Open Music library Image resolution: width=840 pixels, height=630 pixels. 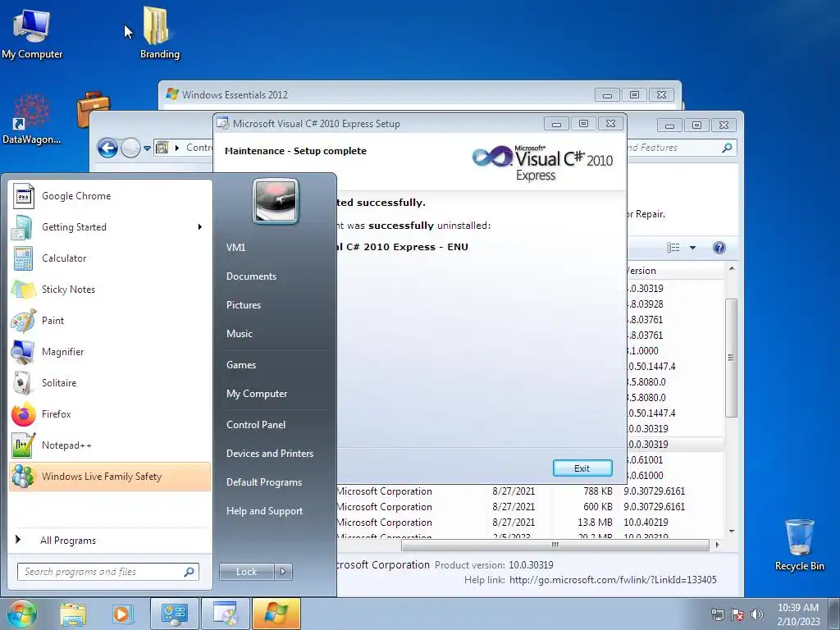(x=239, y=334)
